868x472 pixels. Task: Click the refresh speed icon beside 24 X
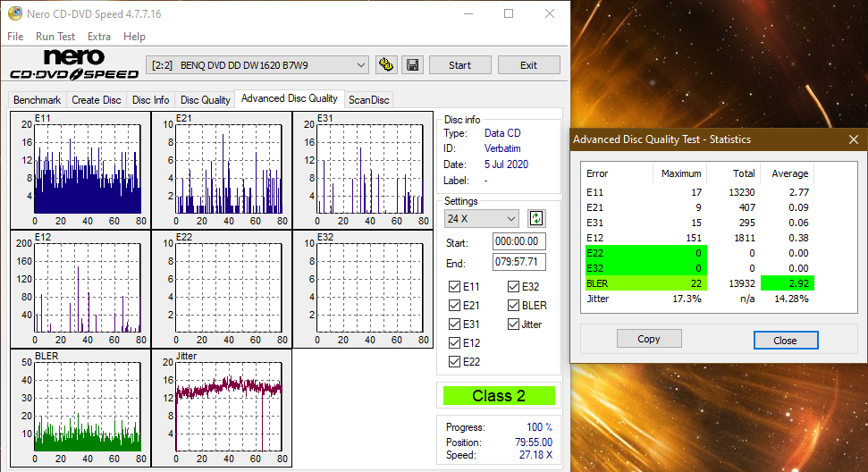point(535,219)
